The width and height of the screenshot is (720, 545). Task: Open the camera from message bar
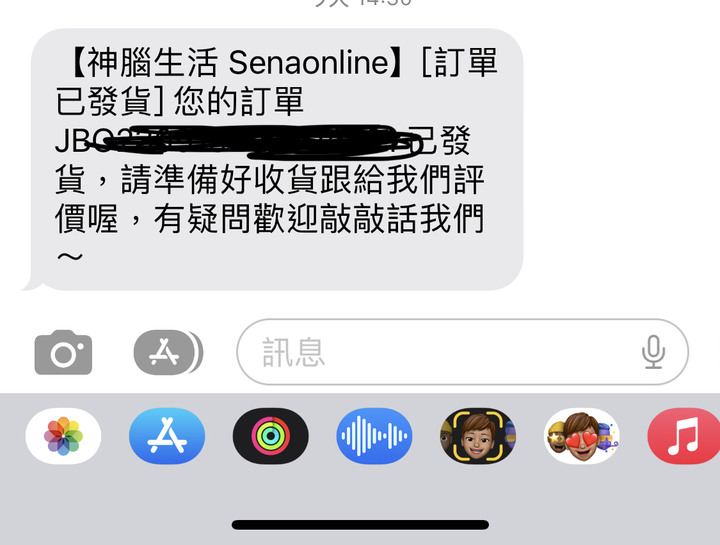(x=63, y=353)
